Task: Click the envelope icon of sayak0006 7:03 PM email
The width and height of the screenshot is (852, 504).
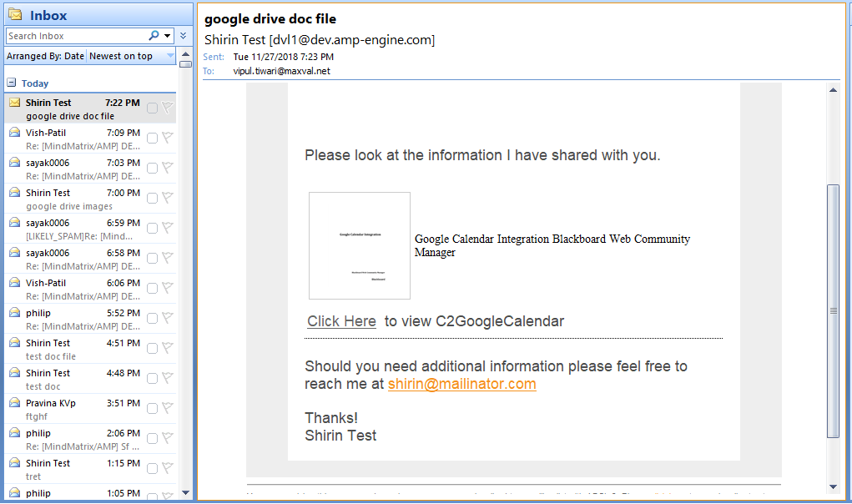Action: tap(15, 163)
